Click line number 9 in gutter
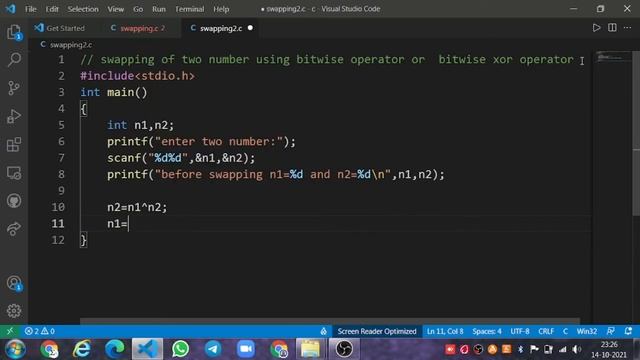The image size is (640, 360). pyautogui.click(x=61, y=191)
